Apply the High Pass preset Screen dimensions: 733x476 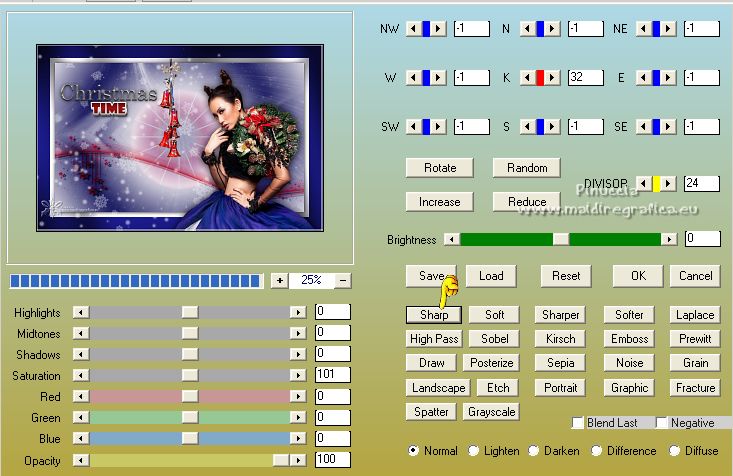pos(434,339)
